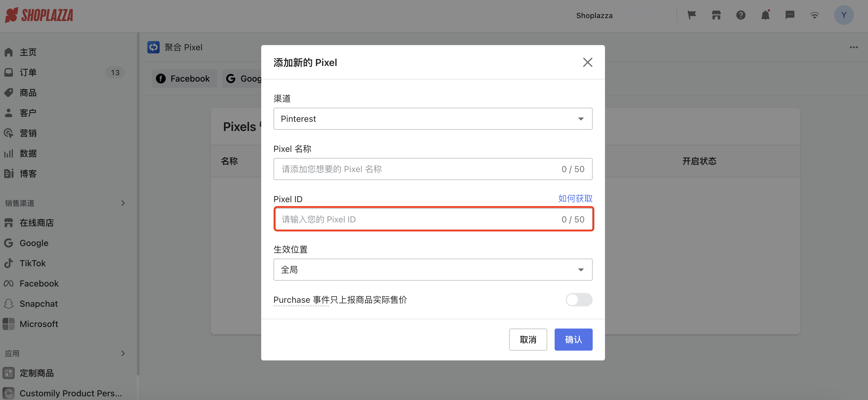Click 如何获取 link
The width and height of the screenshot is (868, 400).
pos(575,198)
